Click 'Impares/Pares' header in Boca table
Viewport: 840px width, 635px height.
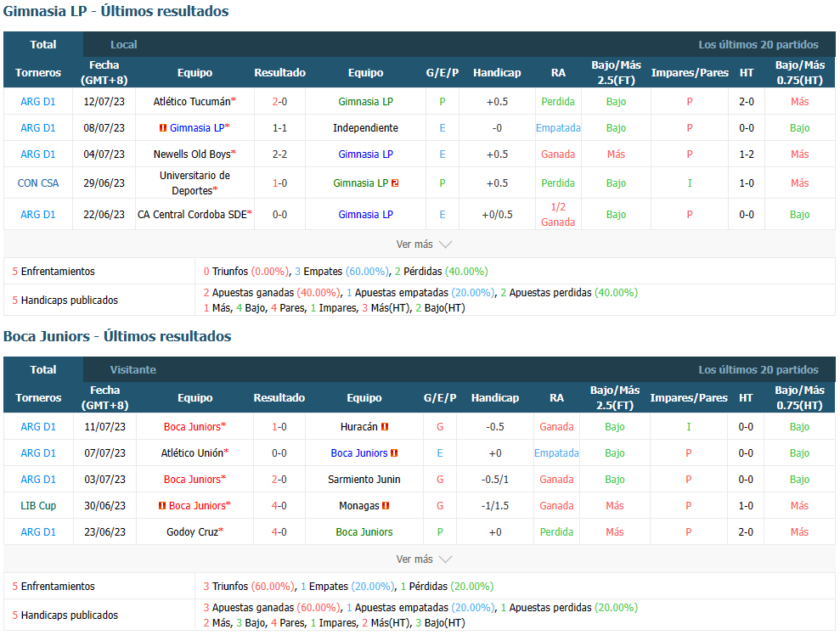click(689, 397)
